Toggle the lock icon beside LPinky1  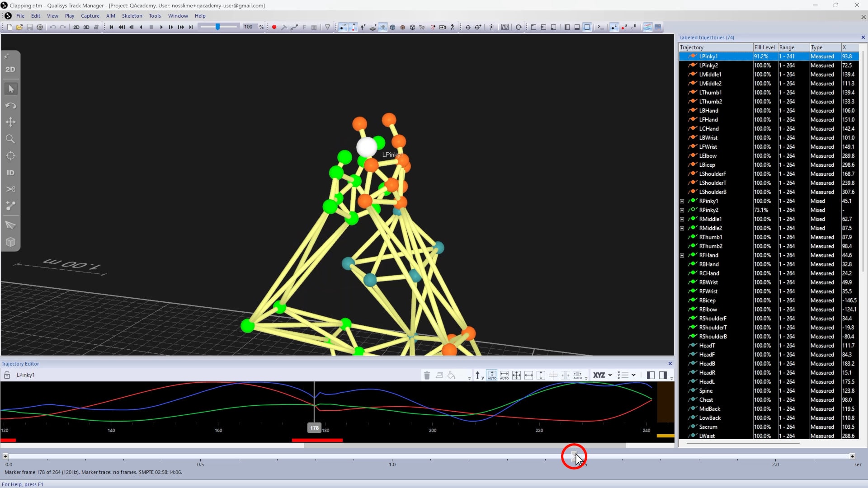[7, 375]
